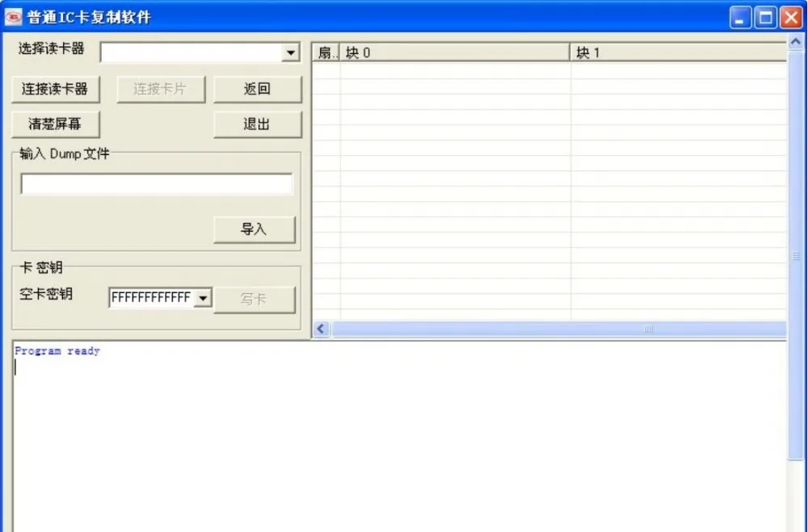Click the 空卡密钥 label
808x532 pixels.
pos(46,294)
